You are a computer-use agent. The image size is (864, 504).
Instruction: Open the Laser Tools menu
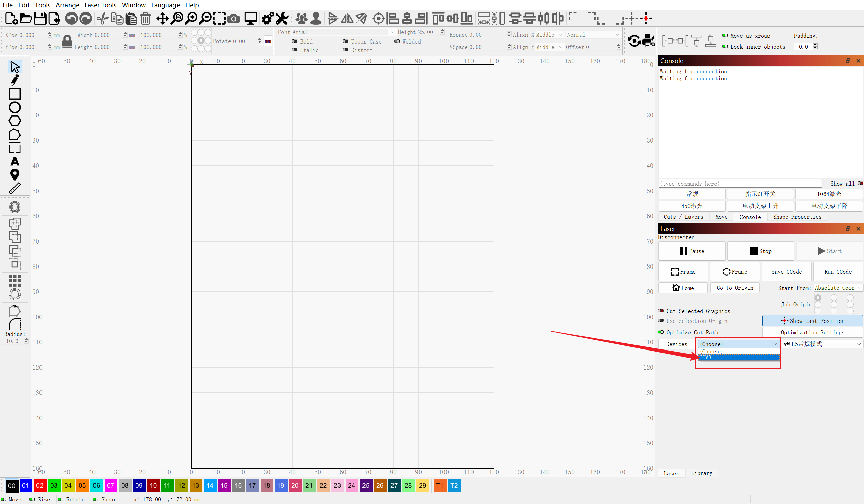[x=101, y=5]
